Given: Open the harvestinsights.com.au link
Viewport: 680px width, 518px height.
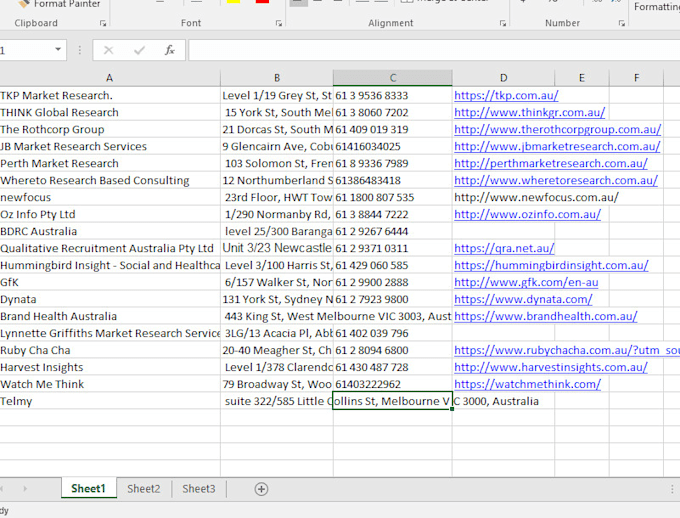Looking at the screenshot, I should [x=551, y=367].
